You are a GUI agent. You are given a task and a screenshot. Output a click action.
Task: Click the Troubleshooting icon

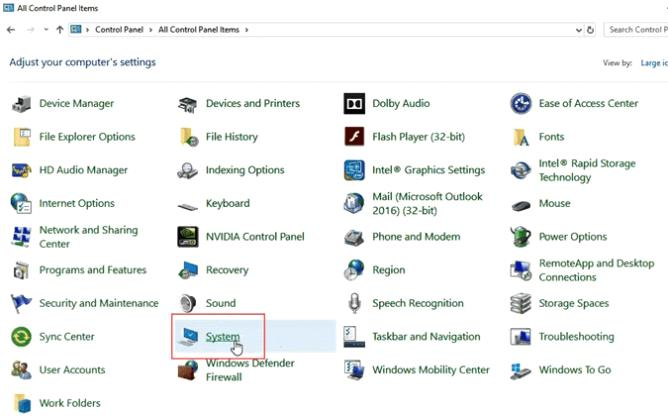point(521,336)
